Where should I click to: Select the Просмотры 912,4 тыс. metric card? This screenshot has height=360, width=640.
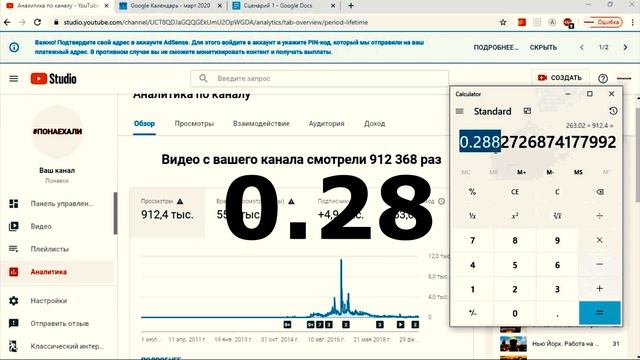[x=167, y=212]
